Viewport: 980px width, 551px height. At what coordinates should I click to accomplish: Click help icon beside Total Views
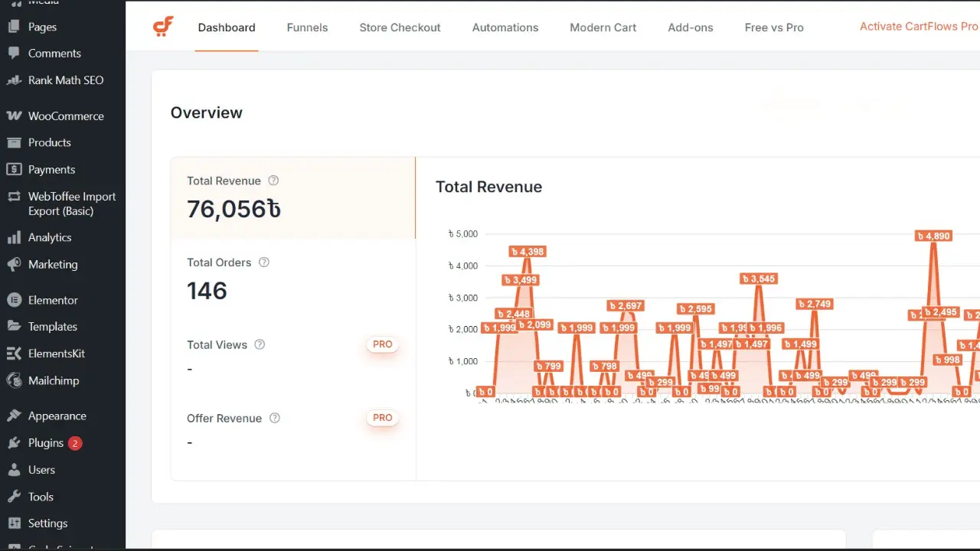tap(260, 344)
